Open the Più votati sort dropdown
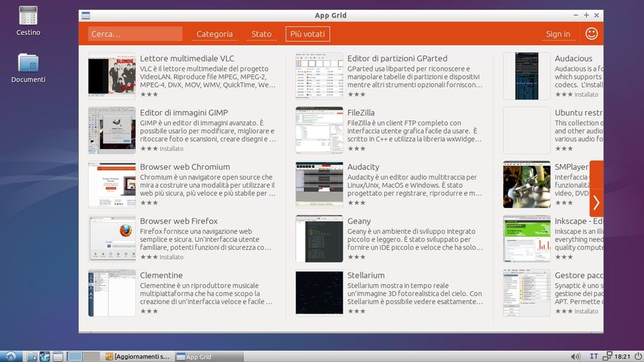The width and height of the screenshot is (644, 362). coord(307,34)
